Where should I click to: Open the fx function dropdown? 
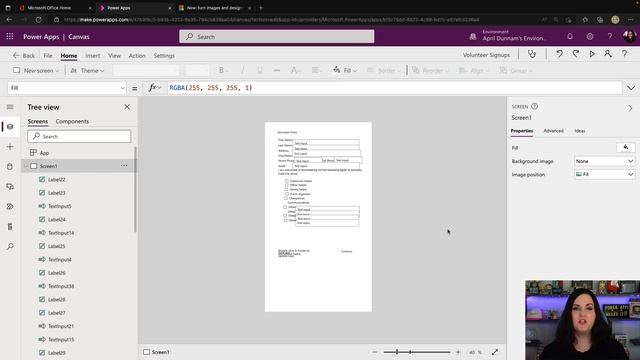pos(155,88)
